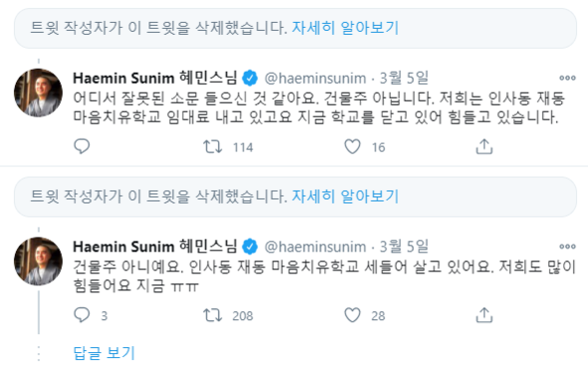Open the first tweet text about 건물주 rumor
588x370 pixels.
click(x=318, y=108)
